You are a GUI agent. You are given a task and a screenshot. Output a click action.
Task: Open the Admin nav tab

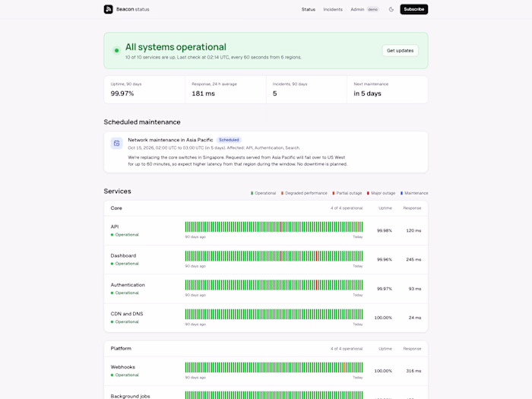[x=357, y=9]
